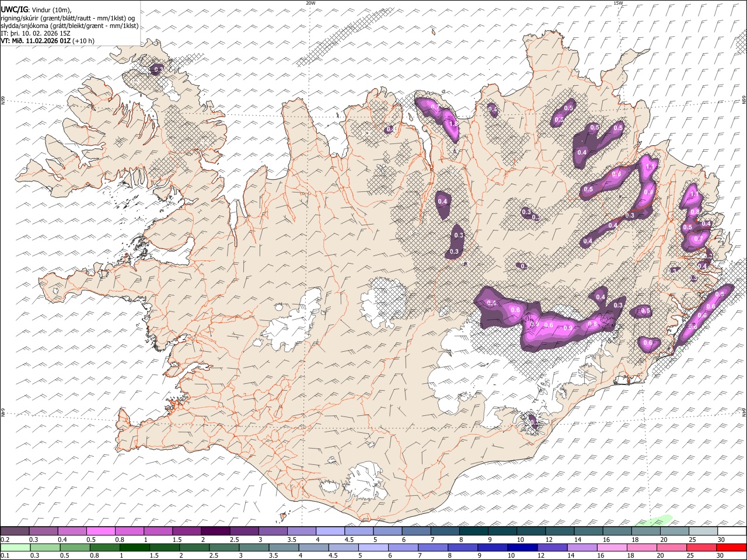Click the 0.4 label on purple snow scale
The height and width of the screenshot is (560, 747).
62,540
